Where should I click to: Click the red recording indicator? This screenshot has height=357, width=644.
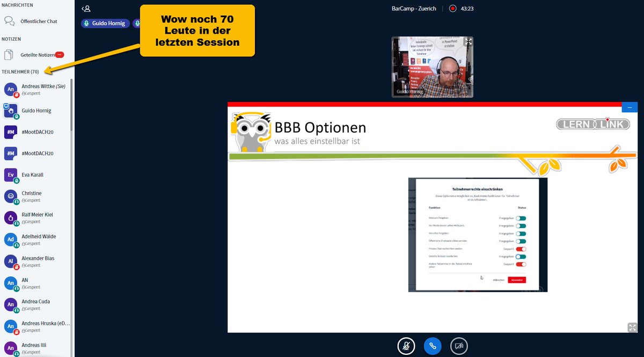[x=452, y=9]
